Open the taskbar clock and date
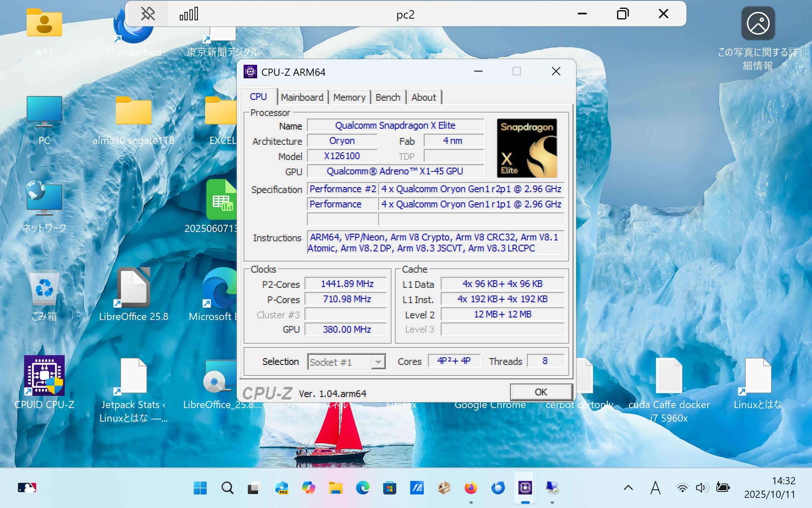 (769, 488)
